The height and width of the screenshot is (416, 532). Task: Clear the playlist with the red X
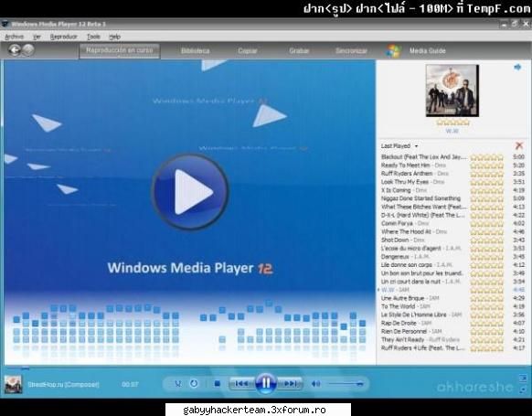pyautogui.click(x=519, y=145)
